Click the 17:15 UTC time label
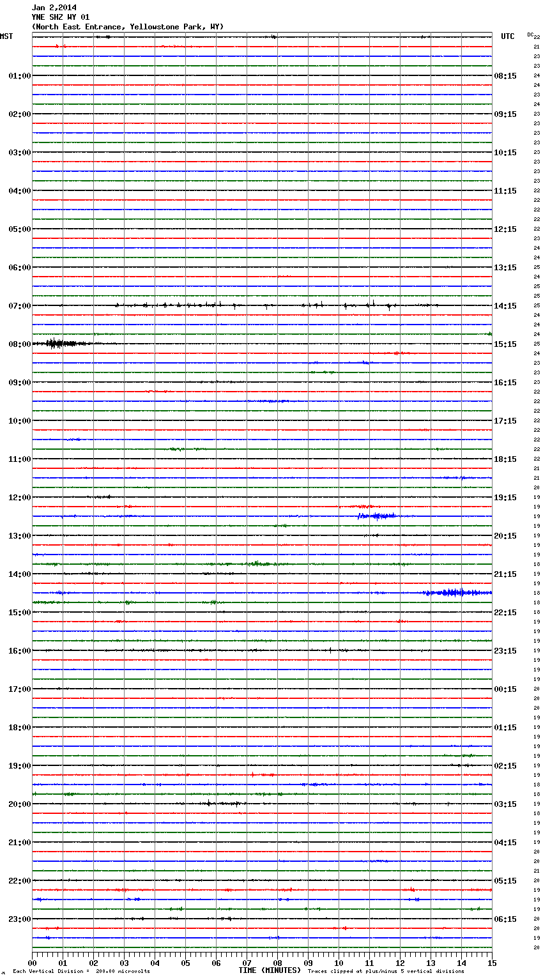Screen dimensions: 543x980 (x=505, y=421)
